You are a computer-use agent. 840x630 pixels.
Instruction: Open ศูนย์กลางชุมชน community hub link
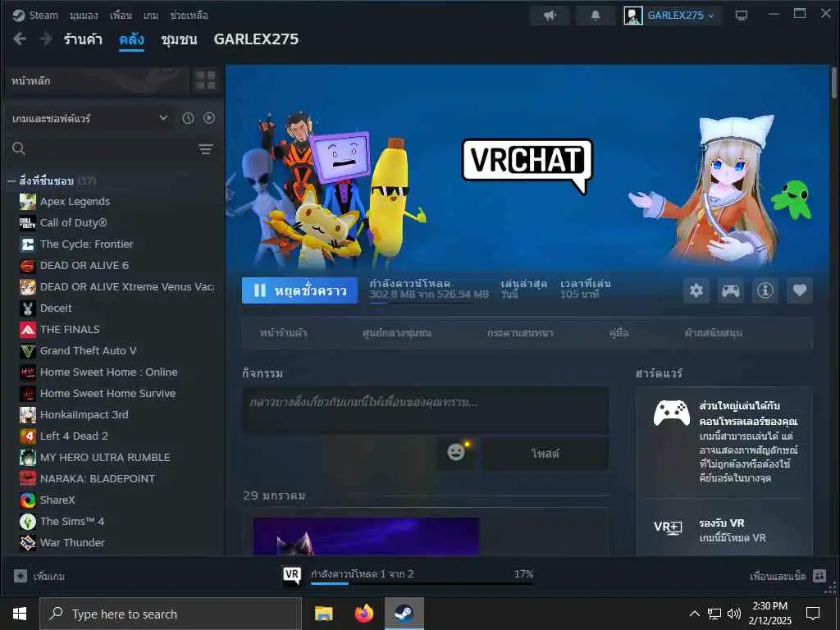(x=396, y=333)
